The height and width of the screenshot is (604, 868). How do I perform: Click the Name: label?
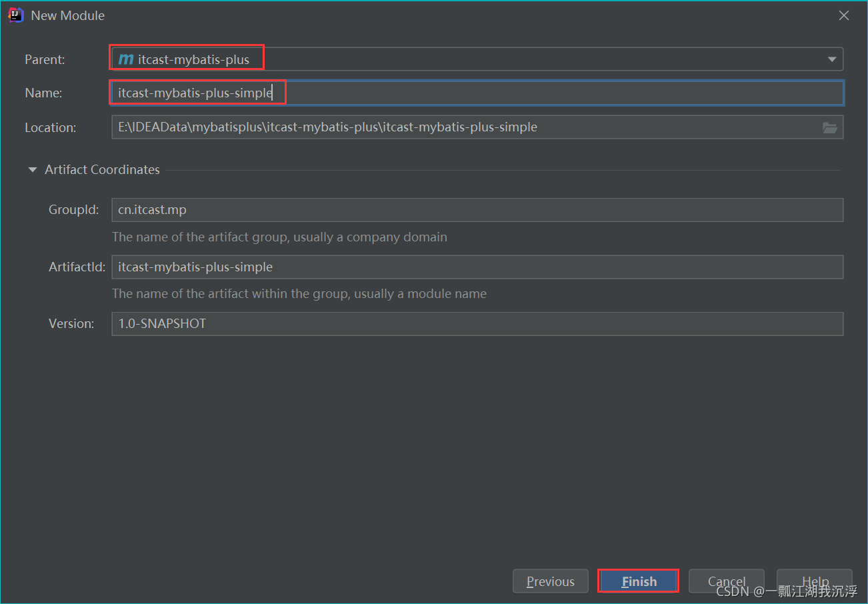(43, 93)
